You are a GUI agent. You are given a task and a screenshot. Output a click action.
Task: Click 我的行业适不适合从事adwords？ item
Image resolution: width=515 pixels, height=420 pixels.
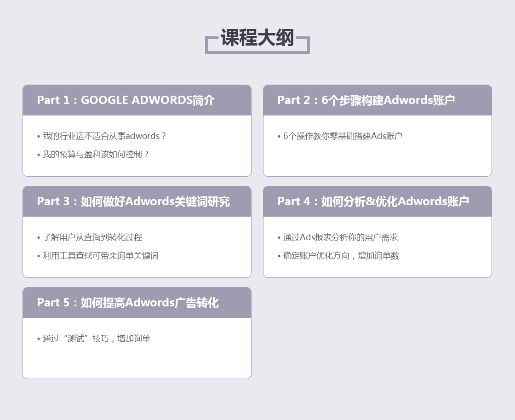tap(104, 136)
